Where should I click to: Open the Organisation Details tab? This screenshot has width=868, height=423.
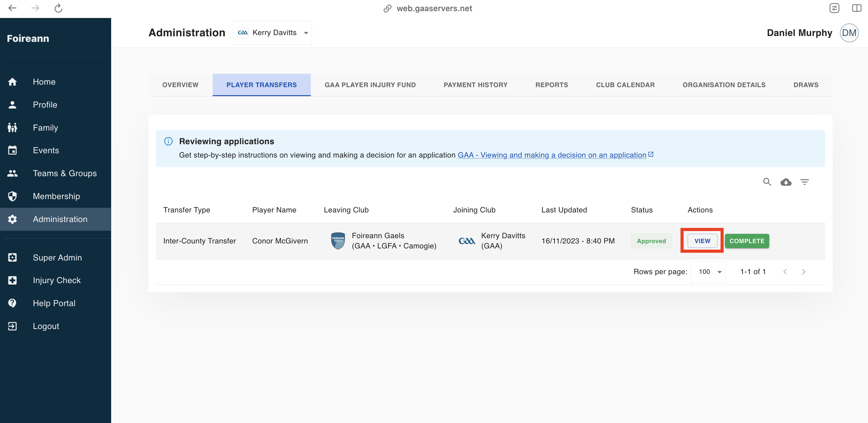[x=724, y=85]
